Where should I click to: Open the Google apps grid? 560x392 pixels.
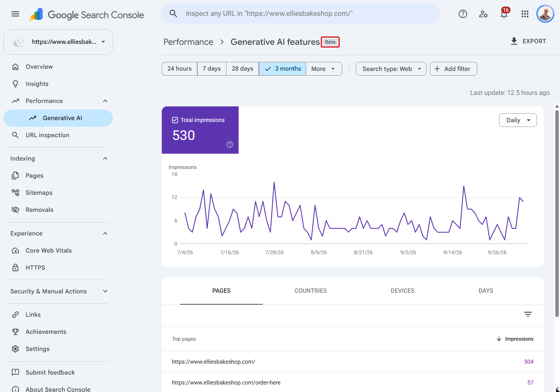525,14
